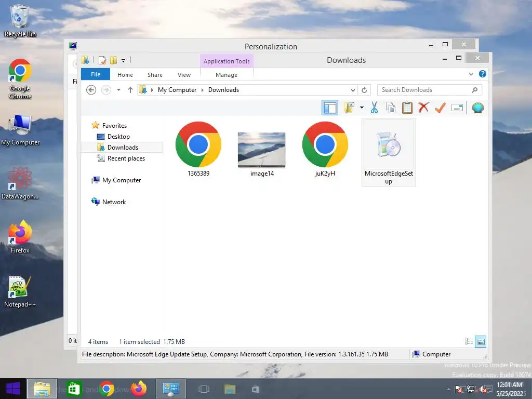Open the Share ribbon tab
Screen dimensions: 532x399
pyautogui.click(x=155, y=75)
